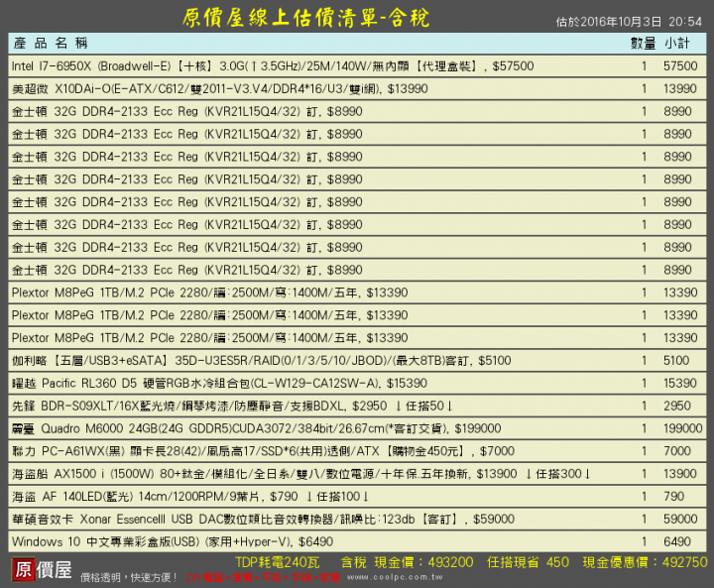Select the 美超微 X10DAi-O motherboard row

tap(357, 89)
